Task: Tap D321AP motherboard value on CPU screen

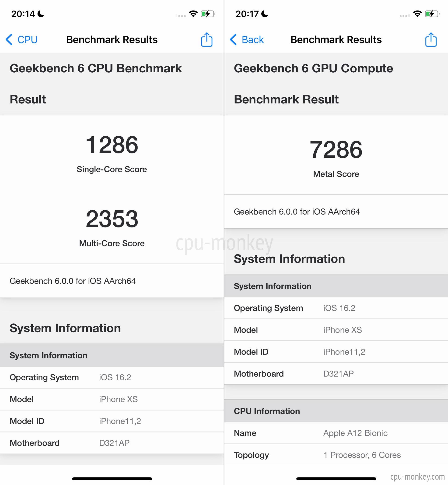Action: coord(114,443)
